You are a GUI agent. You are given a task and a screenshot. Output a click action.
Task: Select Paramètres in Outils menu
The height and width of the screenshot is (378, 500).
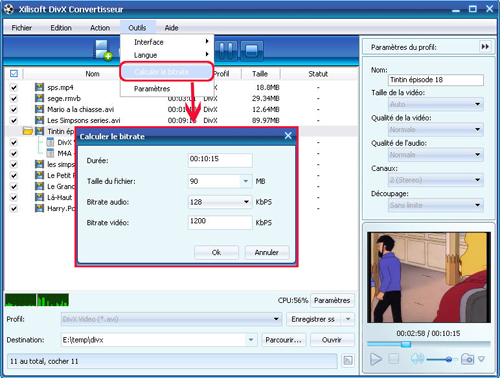[x=167, y=89]
